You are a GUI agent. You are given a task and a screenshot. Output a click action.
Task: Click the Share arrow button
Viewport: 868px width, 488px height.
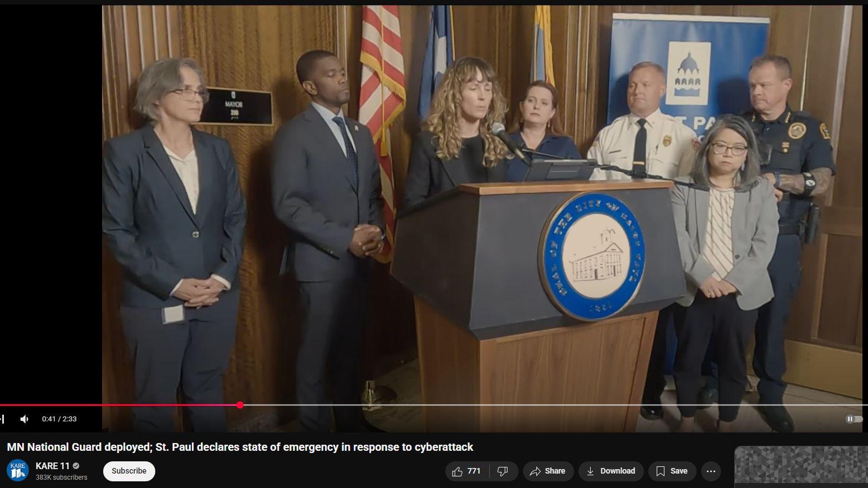tap(548, 471)
